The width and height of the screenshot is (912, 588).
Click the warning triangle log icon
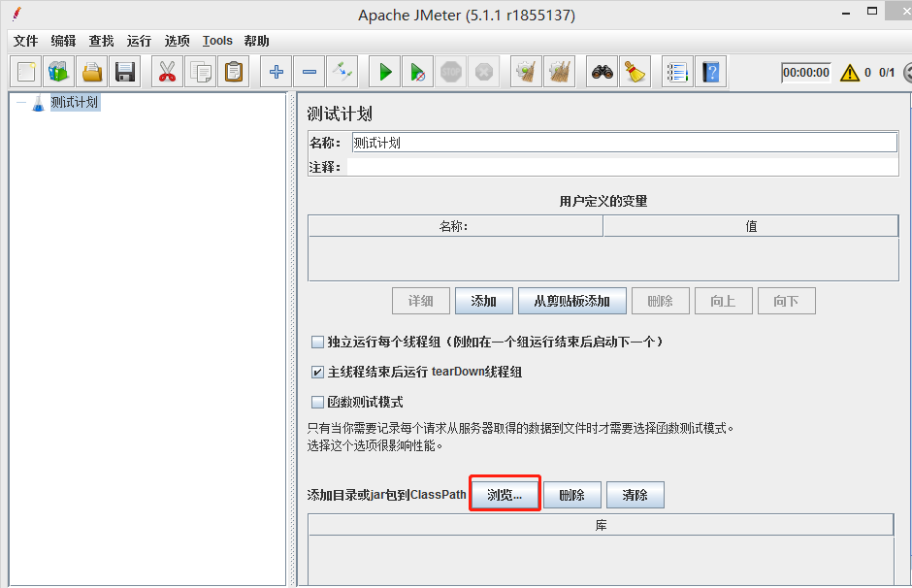click(850, 73)
